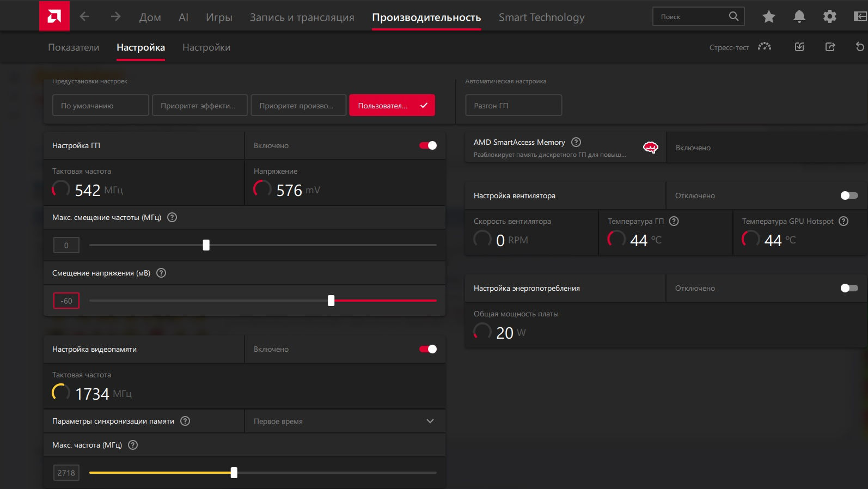The image size is (868, 489).
Task: Open Запись и трансляция tab
Action: coord(302,17)
